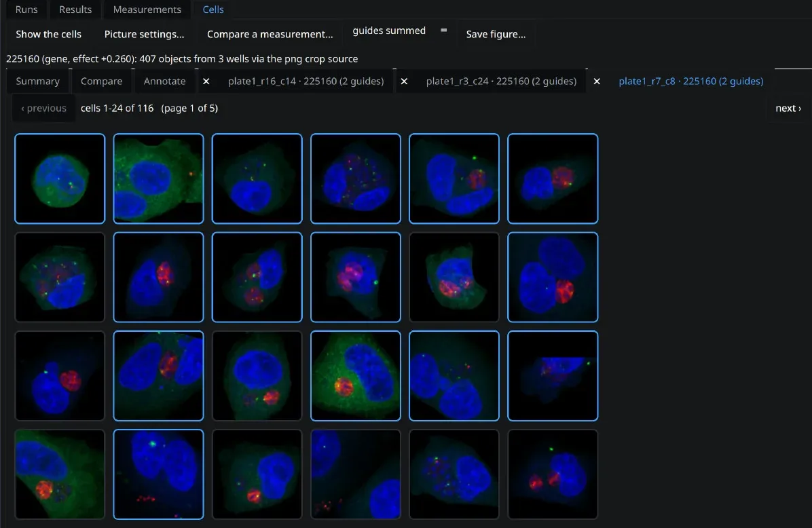
Task: Open the Measurements tab
Action: point(147,10)
